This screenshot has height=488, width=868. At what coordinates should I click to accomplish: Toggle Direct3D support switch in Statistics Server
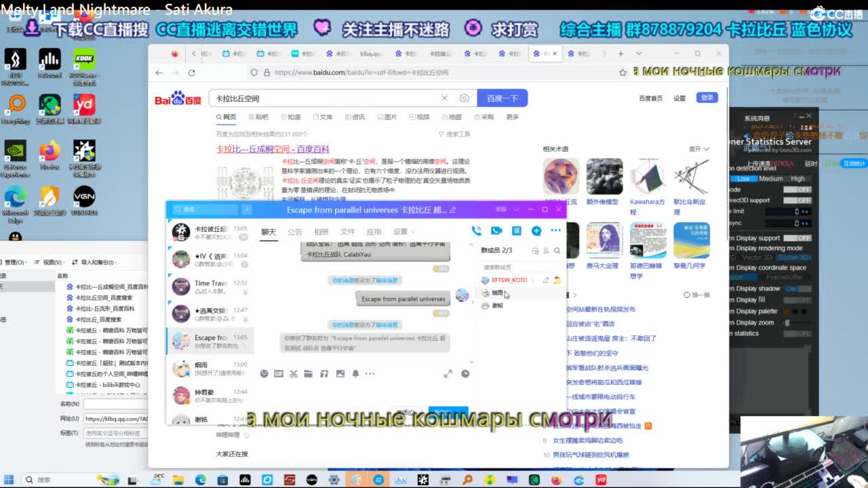(797, 201)
